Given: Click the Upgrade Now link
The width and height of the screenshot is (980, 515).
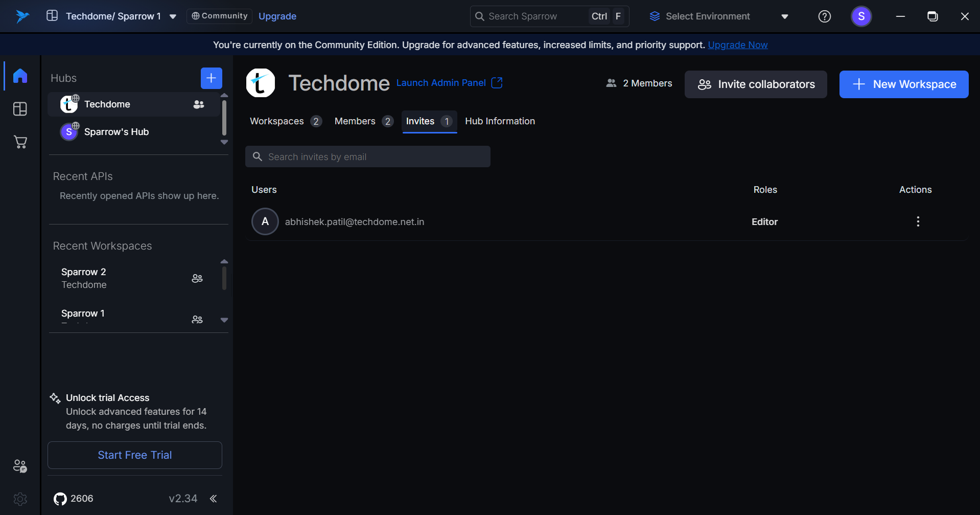Looking at the screenshot, I should pyautogui.click(x=737, y=45).
